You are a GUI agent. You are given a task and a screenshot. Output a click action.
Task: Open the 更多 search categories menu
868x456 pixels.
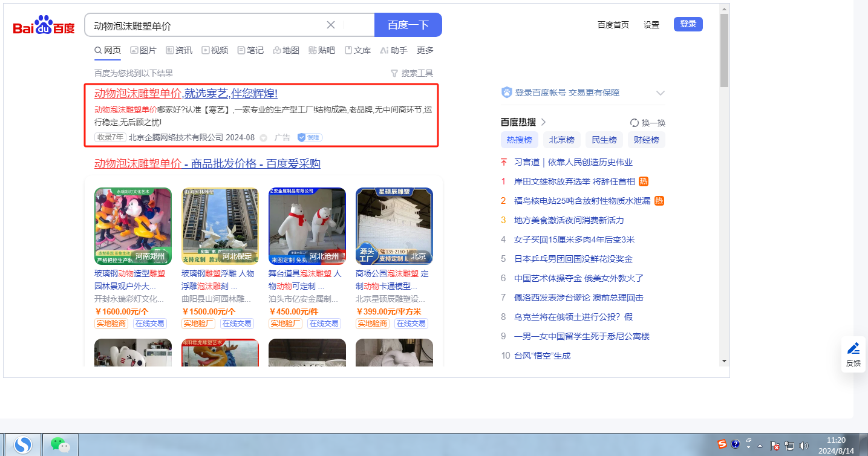pos(425,50)
